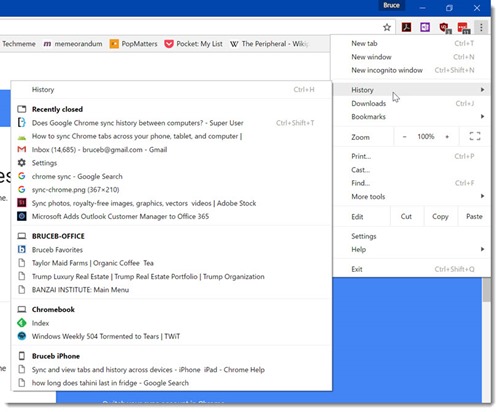Reopen sync-chrome.png (367×210)

172,190
